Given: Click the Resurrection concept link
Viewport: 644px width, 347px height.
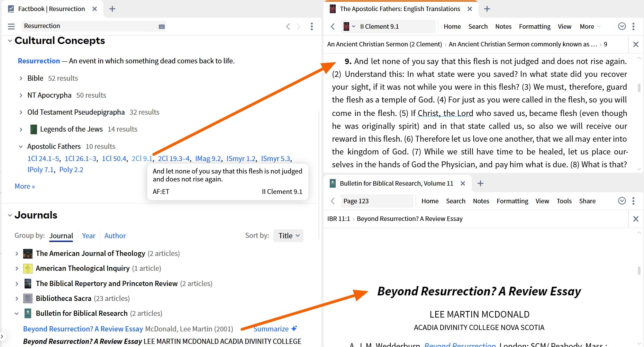Looking at the screenshot, I should tap(39, 61).
